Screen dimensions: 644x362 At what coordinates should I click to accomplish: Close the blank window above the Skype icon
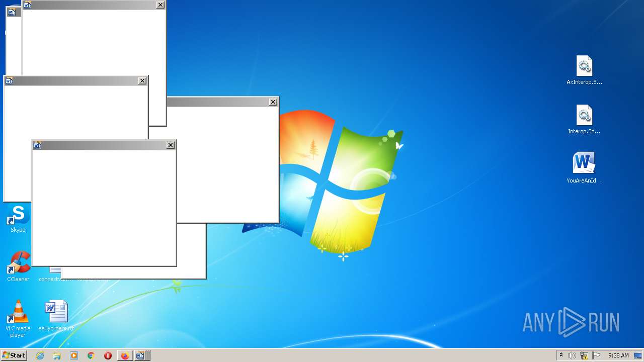[x=142, y=80]
